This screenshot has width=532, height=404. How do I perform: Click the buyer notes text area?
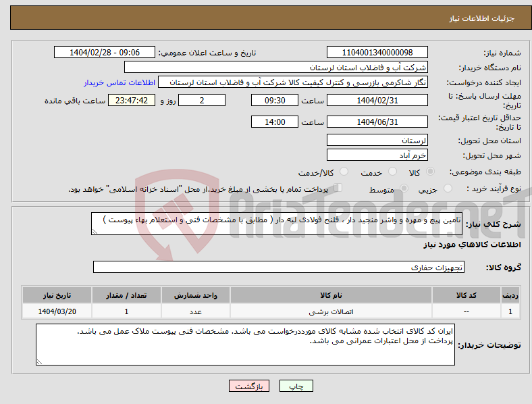[x=245, y=345]
